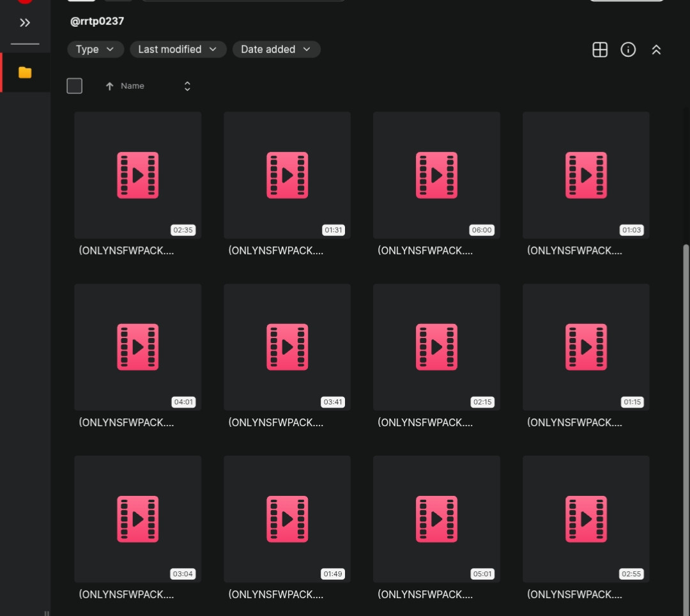This screenshot has height=616, width=690.
Task: Switch layout using the grid view icon
Action: point(600,50)
